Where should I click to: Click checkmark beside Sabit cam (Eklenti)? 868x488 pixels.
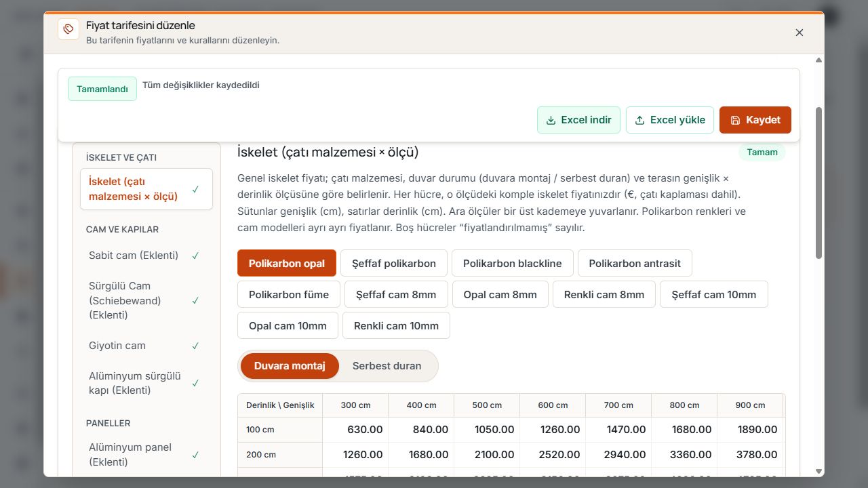point(195,256)
